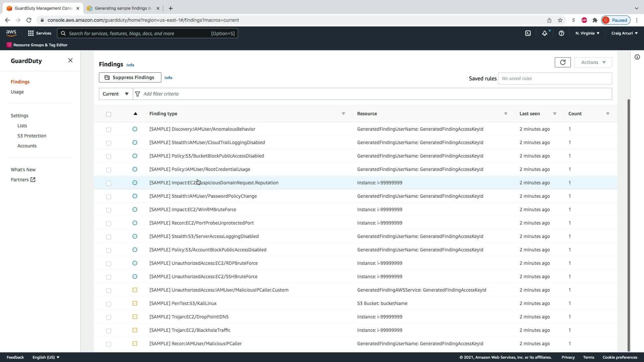
Task: Open the AWS CloudShell icon
Action: (x=528, y=33)
